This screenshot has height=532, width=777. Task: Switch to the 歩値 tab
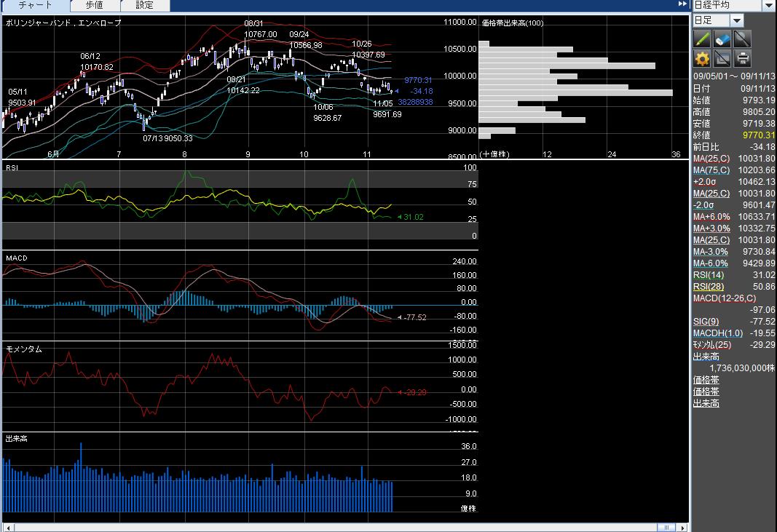tap(94, 5)
